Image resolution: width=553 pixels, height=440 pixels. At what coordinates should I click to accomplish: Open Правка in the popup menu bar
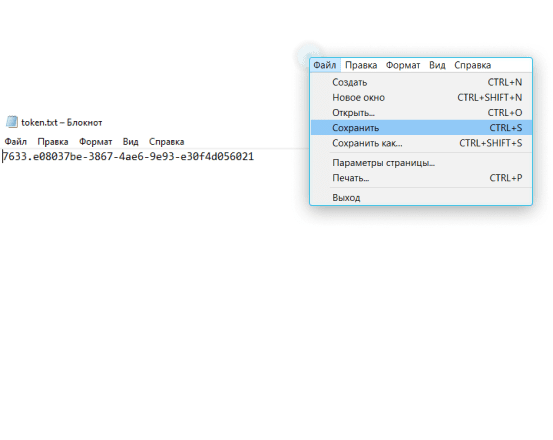[x=361, y=65]
